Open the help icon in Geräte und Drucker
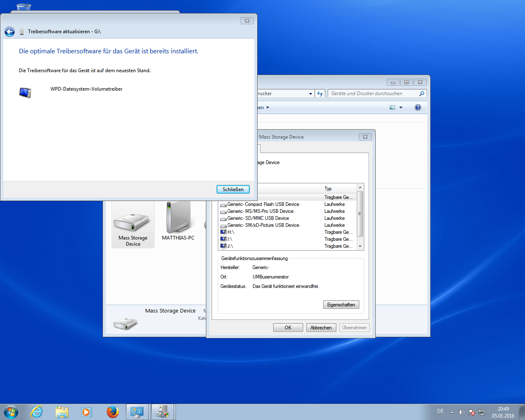525x420 pixels. pyautogui.click(x=418, y=107)
